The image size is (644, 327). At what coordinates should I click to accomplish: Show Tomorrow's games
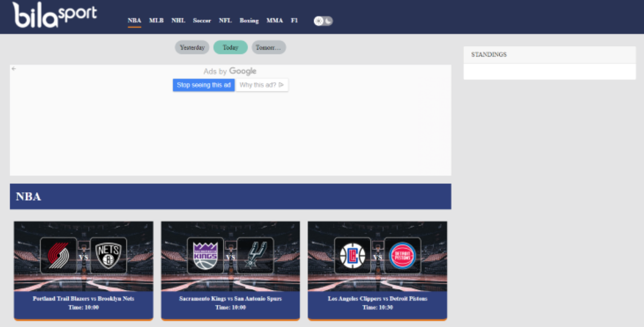(268, 47)
